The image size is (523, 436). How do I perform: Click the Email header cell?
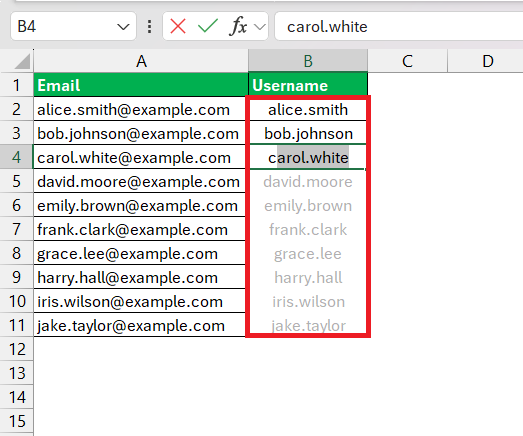coord(141,85)
